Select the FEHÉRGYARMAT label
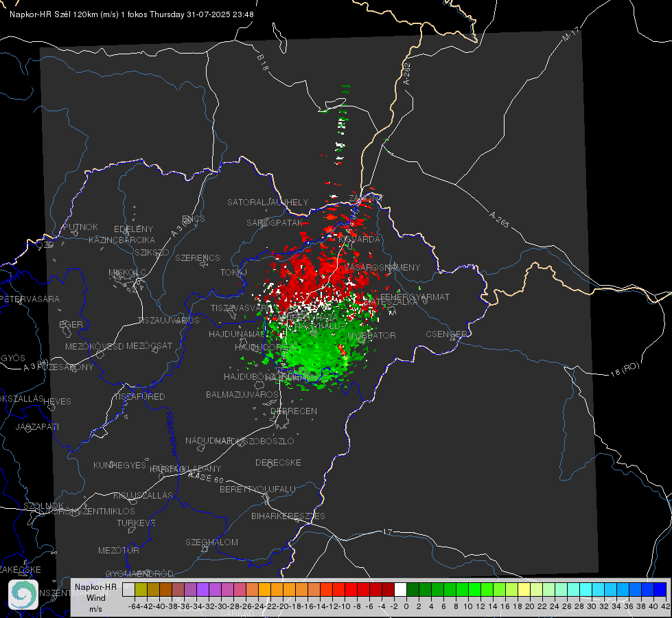This screenshot has height=618, width=672. (x=415, y=297)
